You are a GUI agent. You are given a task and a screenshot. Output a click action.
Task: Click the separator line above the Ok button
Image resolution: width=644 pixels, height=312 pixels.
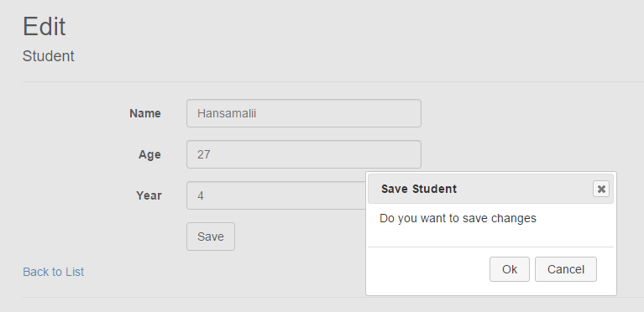click(491, 247)
